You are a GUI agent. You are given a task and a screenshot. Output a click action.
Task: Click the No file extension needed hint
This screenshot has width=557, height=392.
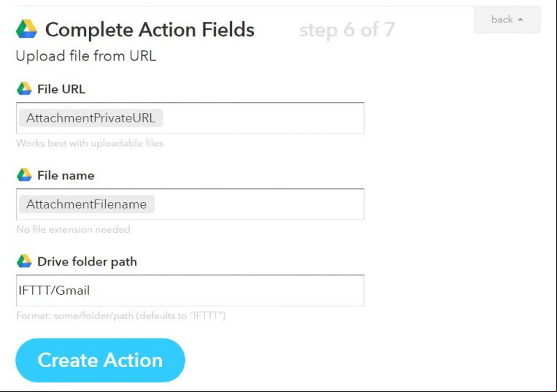(73, 229)
